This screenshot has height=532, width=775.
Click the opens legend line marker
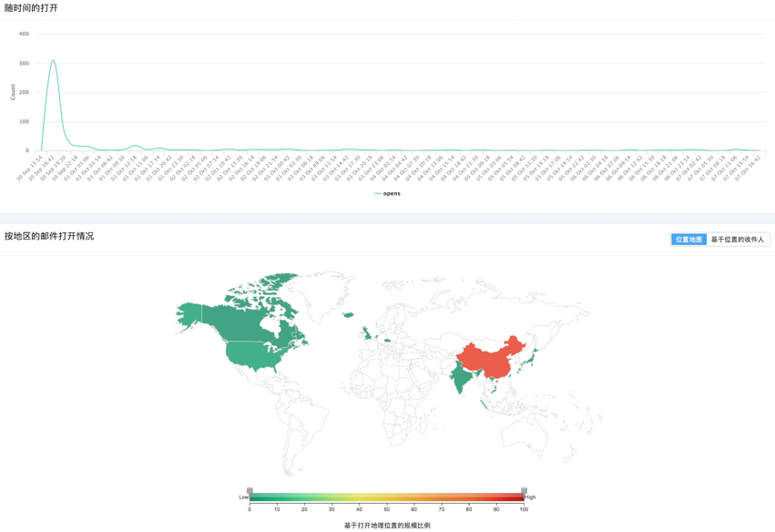point(377,193)
